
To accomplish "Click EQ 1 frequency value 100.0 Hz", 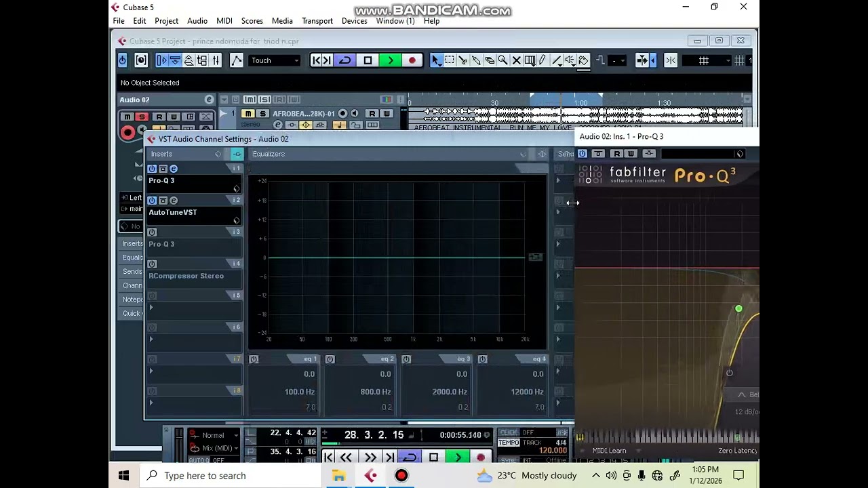I will pyautogui.click(x=299, y=392).
